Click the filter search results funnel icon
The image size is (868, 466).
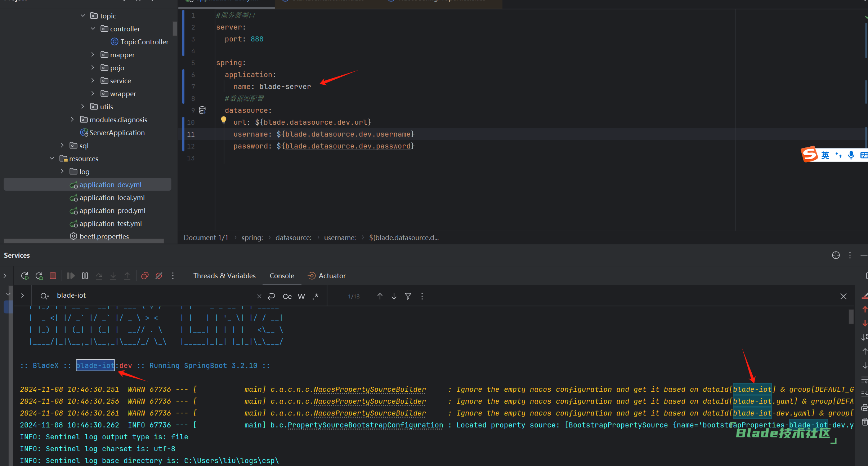point(408,296)
